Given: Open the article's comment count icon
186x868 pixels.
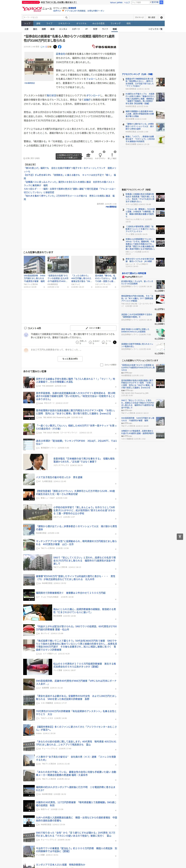Looking at the screenshot, I should pyautogui.click(x=43, y=47).
